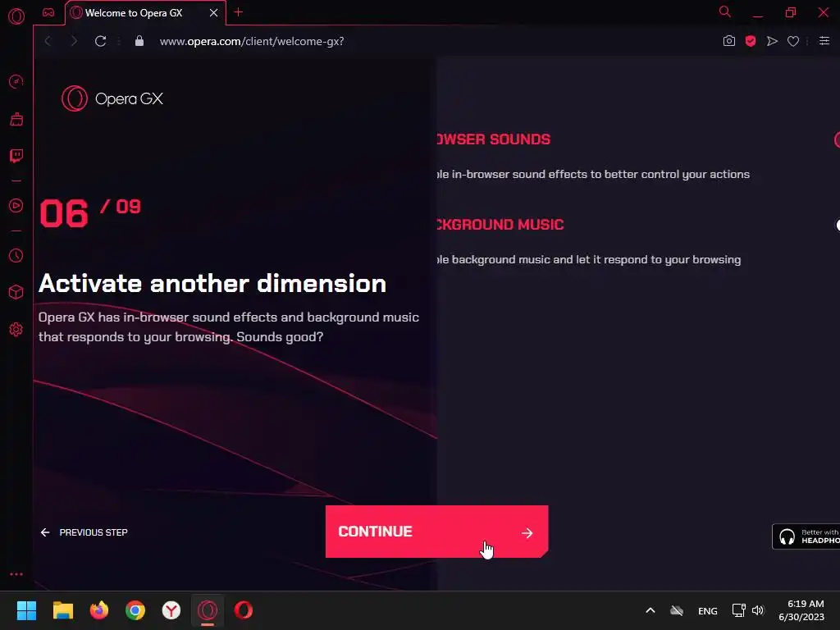Toggle the Browser Sounds switch
840x630 pixels.
coord(837,139)
